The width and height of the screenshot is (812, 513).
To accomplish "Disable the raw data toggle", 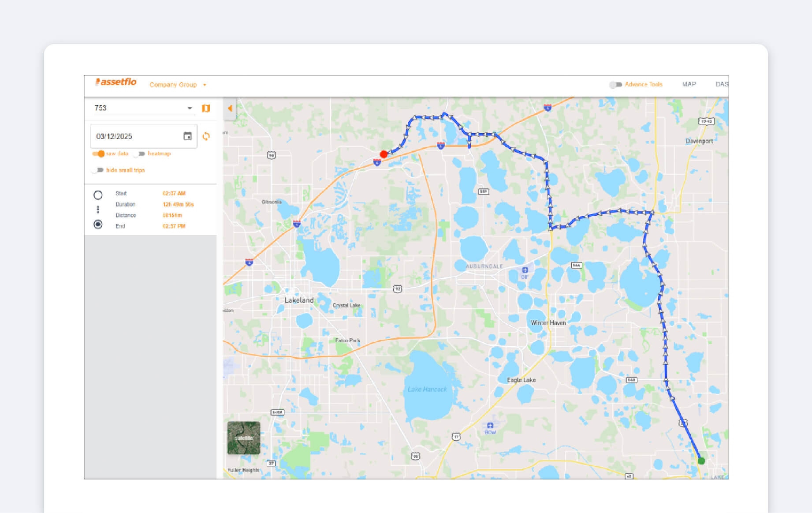I will click(97, 154).
